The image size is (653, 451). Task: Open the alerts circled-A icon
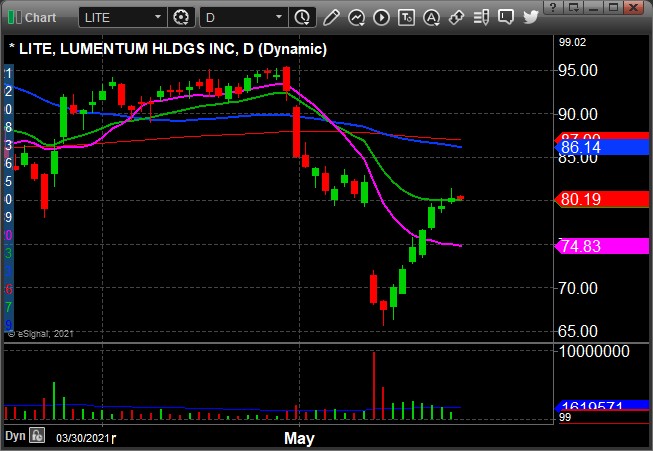coord(431,17)
